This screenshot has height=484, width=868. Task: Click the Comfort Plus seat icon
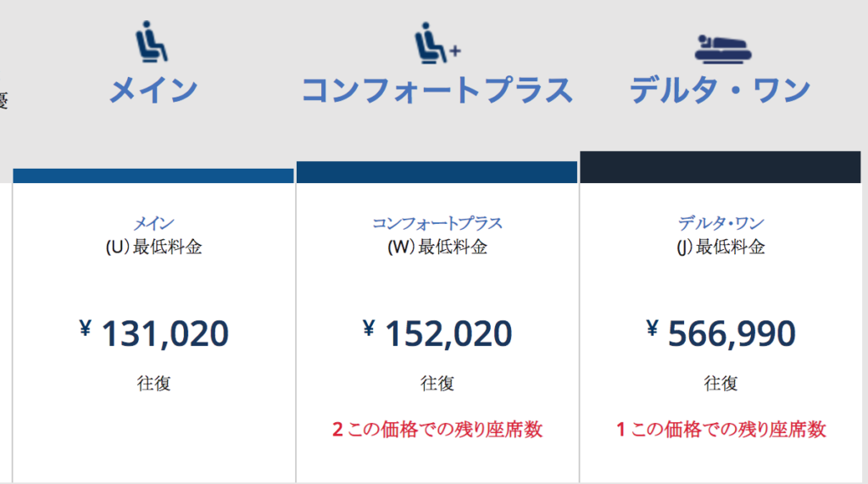[438, 42]
